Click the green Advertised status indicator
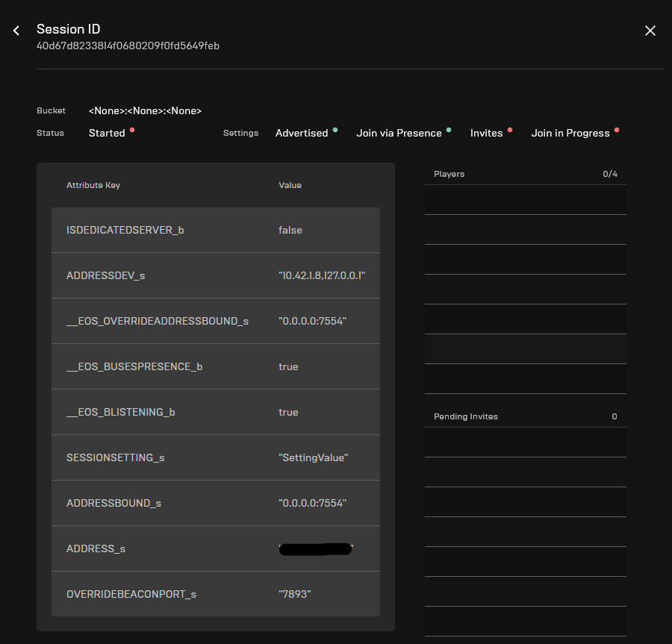 (x=334, y=128)
